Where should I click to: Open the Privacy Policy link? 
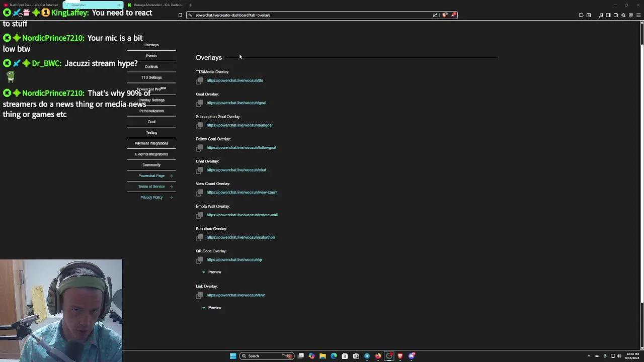[x=156, y=198]
